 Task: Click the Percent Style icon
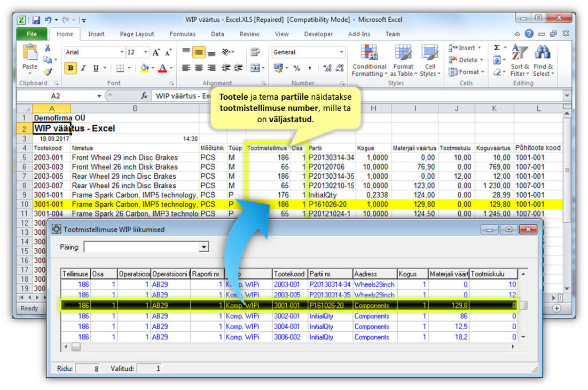[x=296, y=68]
